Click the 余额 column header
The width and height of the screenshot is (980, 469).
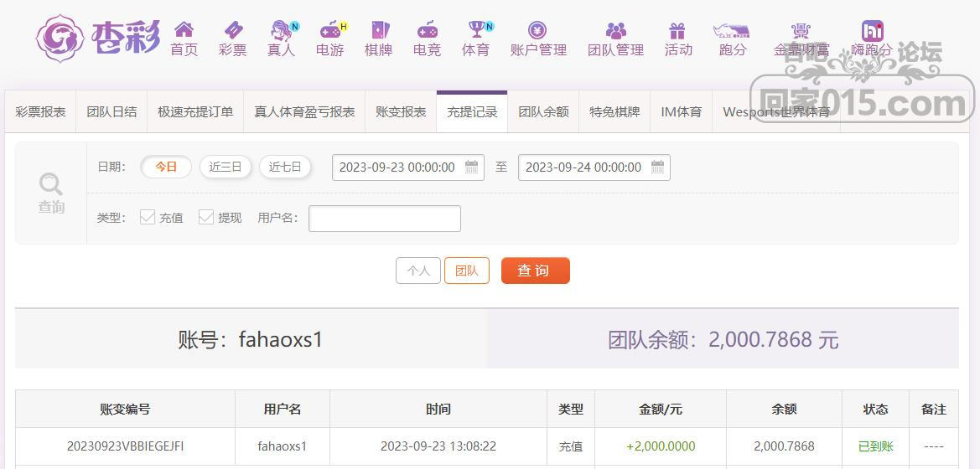point(784,409)
